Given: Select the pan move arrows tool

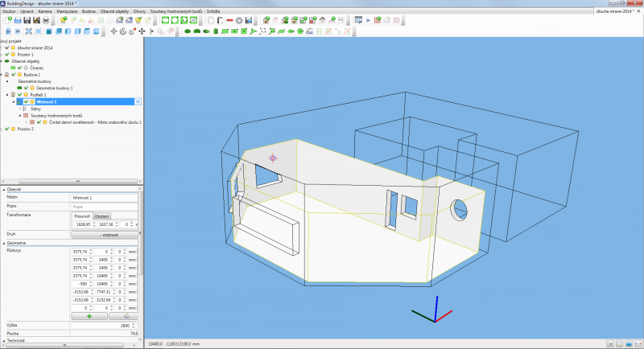Looking at the screenshot, I should pyautogui.click(x=142, y=31).
